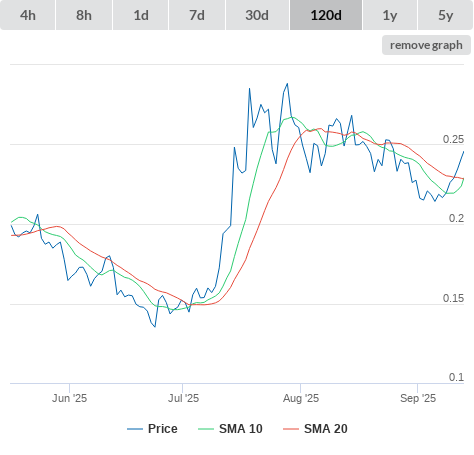Click the remove graph button

pyautogui.click(x=426, y=45)
